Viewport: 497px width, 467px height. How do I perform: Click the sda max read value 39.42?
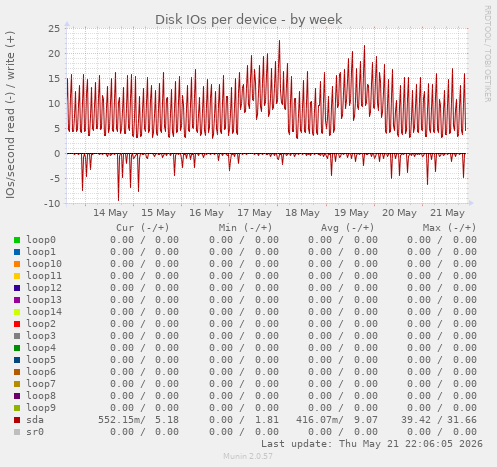(x=416, y=420)
